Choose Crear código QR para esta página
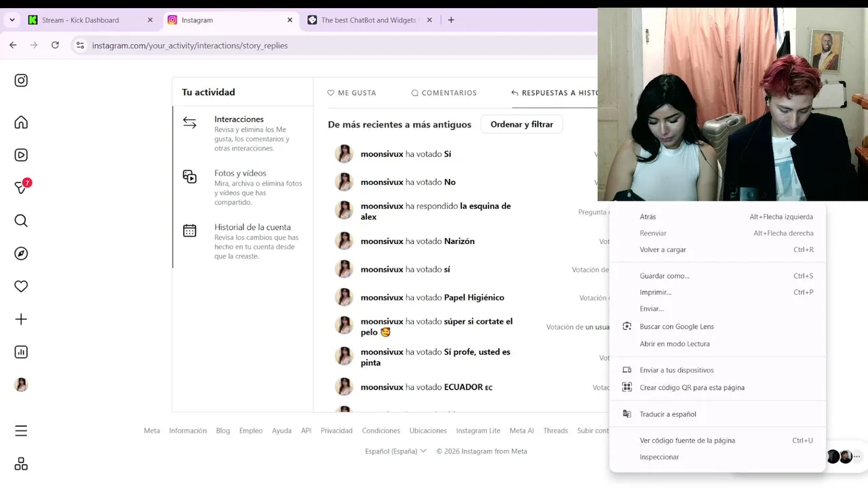The image size is (868, 488). click(717, 388)
